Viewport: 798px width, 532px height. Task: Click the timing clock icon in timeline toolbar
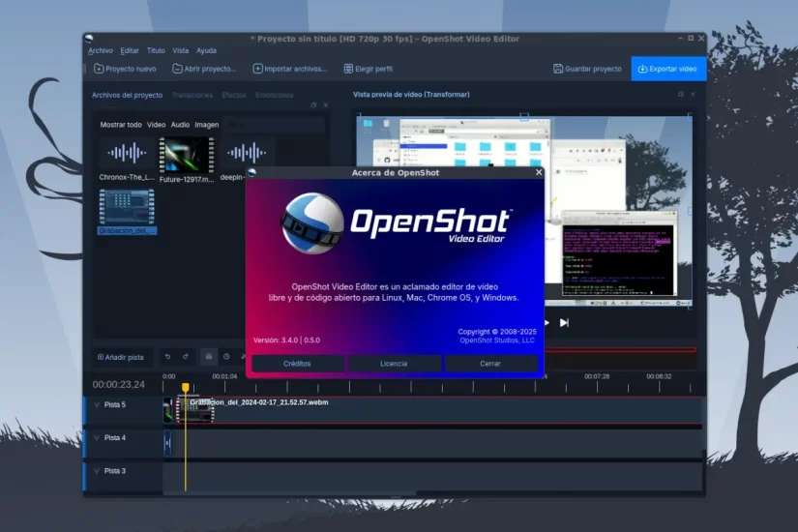pos(226,357)
